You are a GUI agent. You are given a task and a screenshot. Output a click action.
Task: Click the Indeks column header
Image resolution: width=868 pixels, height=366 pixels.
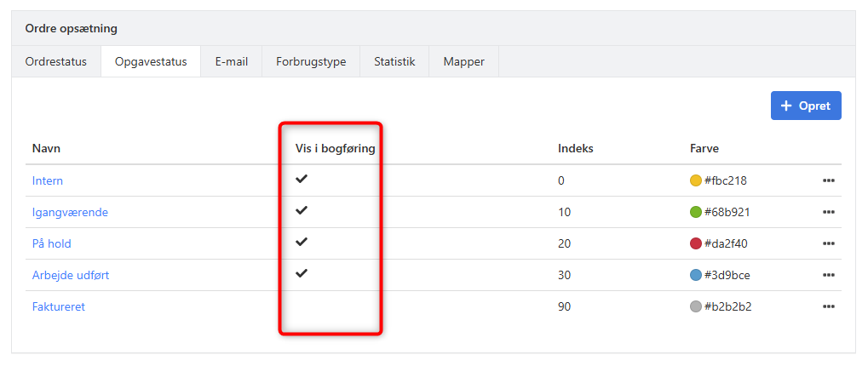pos(575,148)
